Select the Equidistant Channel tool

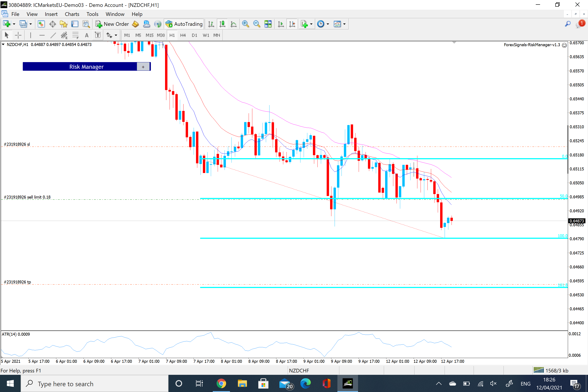point(64,35)
